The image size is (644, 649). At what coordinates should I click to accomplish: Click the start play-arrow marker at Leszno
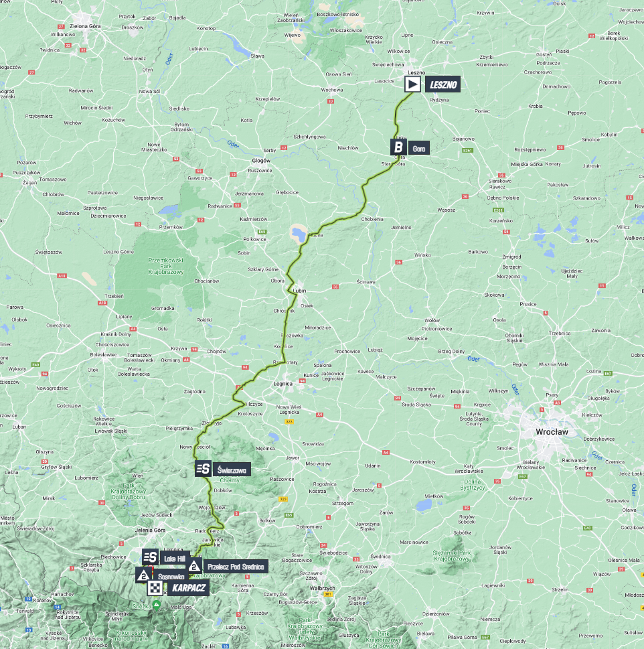pos(412,84)
